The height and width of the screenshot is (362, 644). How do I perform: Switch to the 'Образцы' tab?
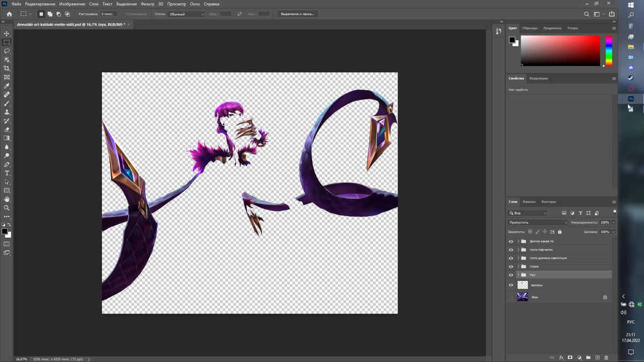click(x=530, y=28)
